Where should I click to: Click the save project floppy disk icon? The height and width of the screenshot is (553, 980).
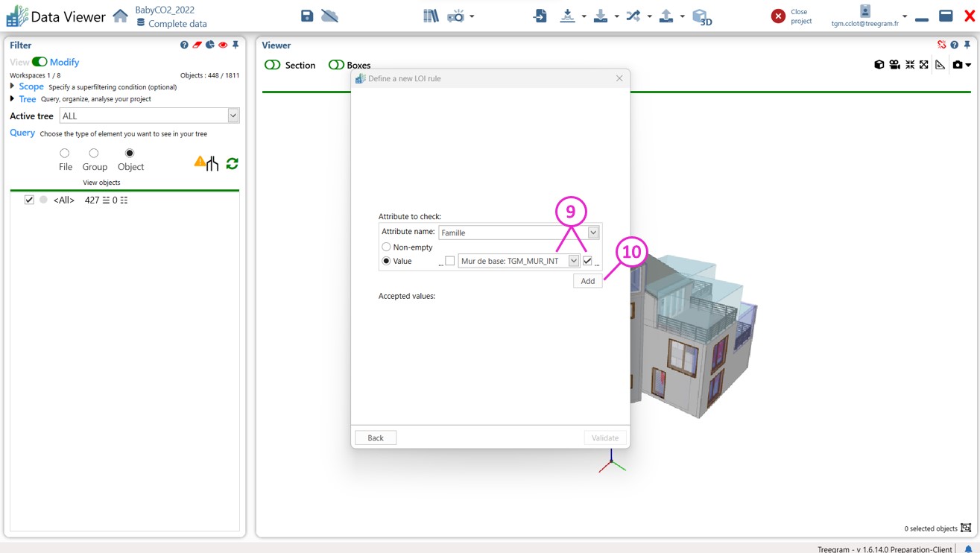(x=307, y=16)
